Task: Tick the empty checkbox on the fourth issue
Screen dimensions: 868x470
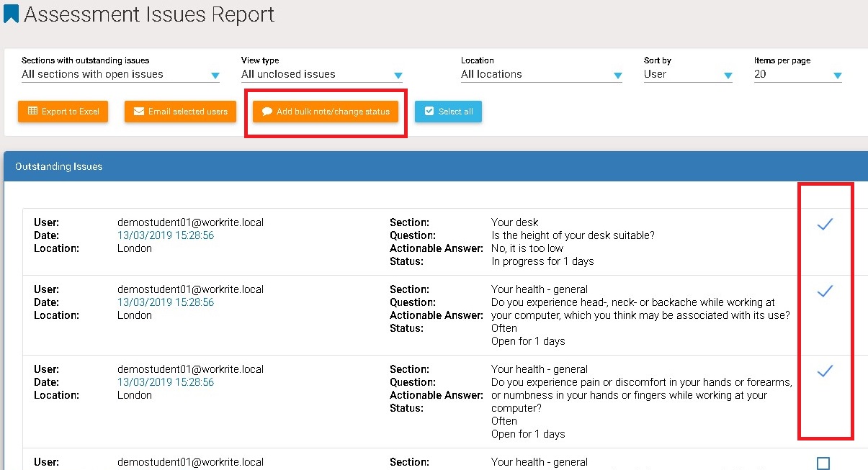Action: [x=823, y=463]
